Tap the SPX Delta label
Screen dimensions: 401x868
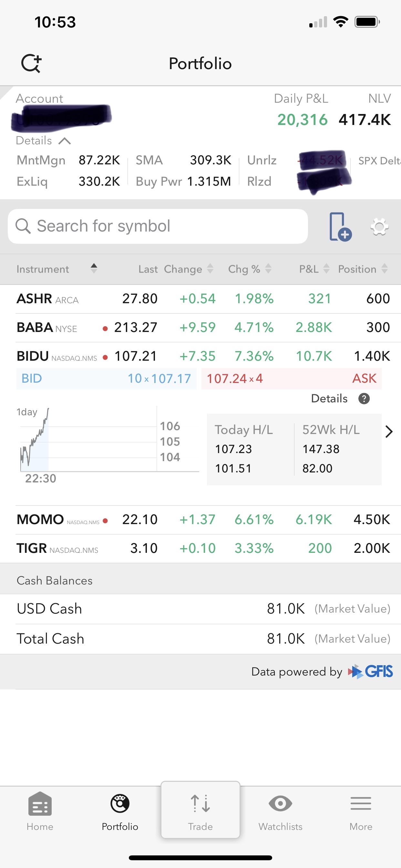(379, 161)
